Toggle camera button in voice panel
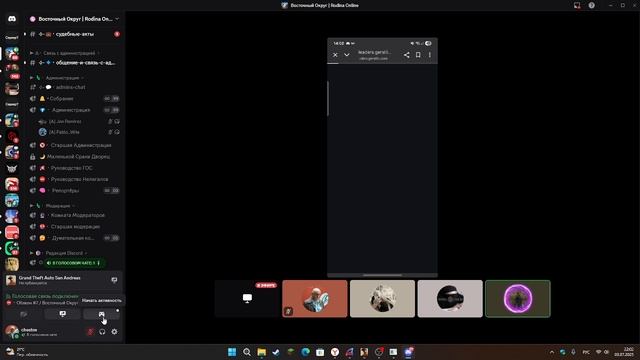This screenshot has width=640, height=360. click(23, 314)
